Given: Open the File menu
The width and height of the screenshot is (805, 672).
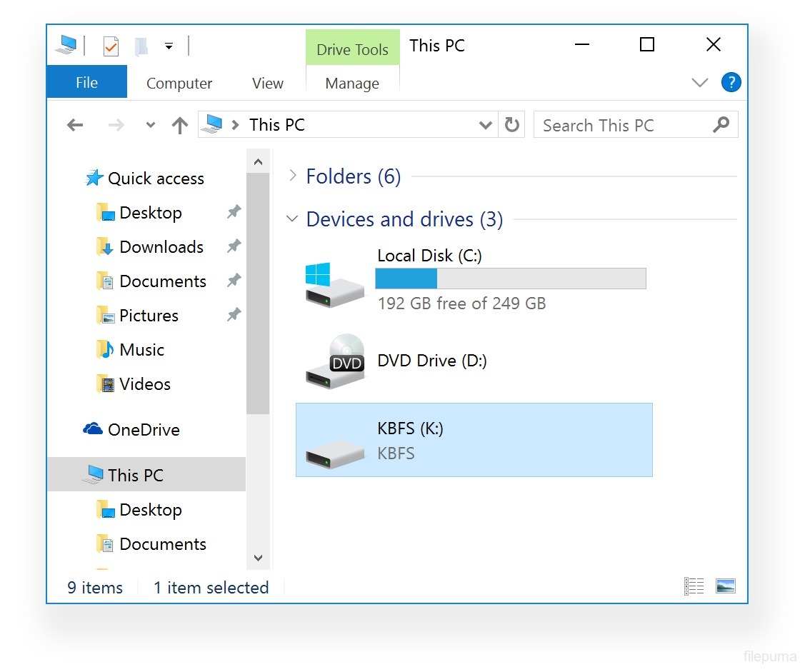Looking at the screenshot, I should coord(86,83).
